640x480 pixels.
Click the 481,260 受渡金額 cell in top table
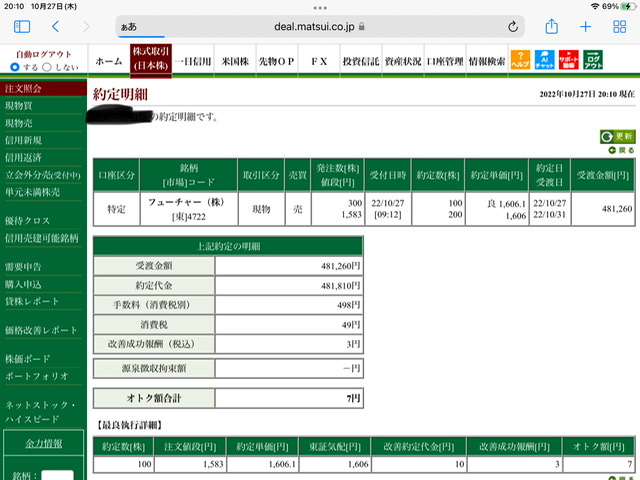coord(603,209)
